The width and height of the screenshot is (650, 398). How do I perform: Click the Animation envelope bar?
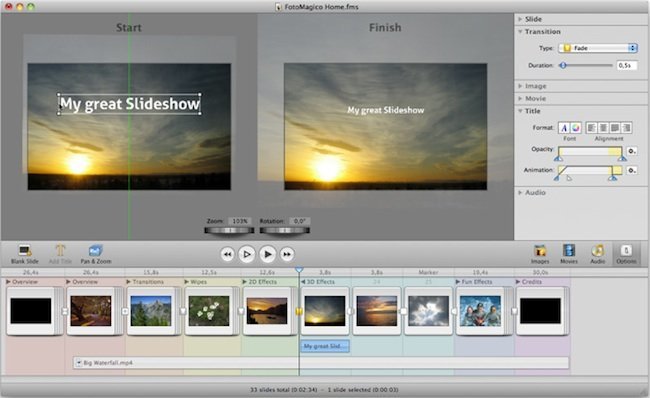tap(590, 170)
